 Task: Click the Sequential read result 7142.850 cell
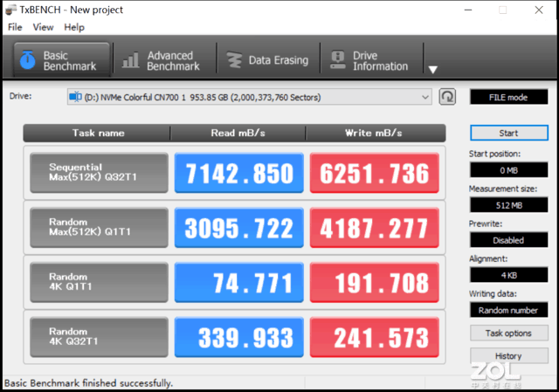[x=238, y=173]
